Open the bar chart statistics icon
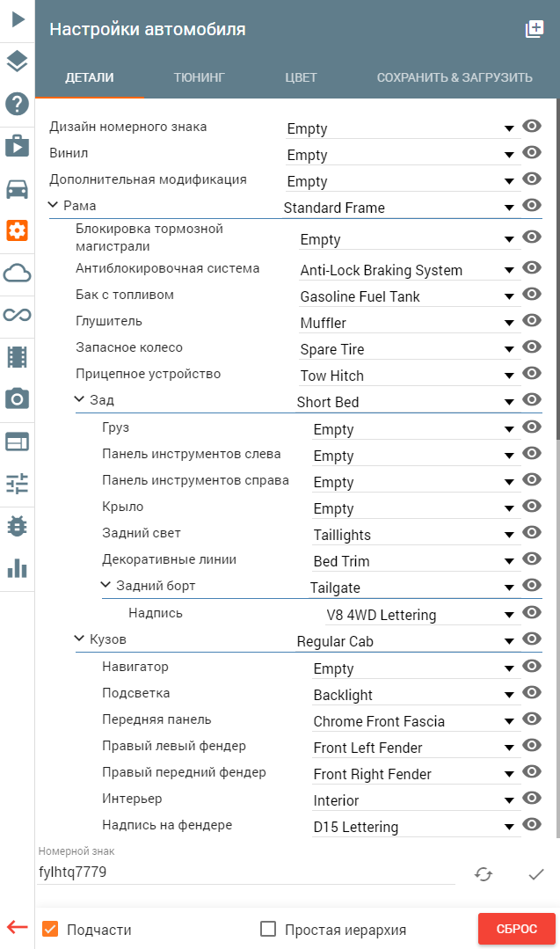Screen dimensions: 560x949 pos(17,568)
